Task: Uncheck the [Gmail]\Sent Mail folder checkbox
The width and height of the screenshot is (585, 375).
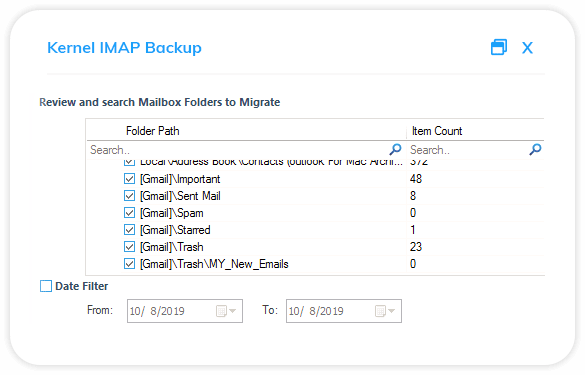Action: [129, 196]
